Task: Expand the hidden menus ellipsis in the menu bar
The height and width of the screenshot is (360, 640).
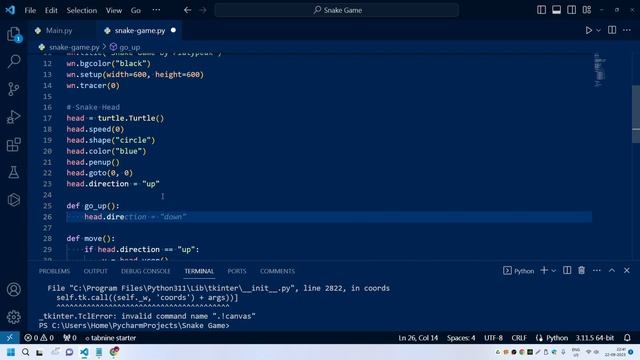Action: (156, 10)
